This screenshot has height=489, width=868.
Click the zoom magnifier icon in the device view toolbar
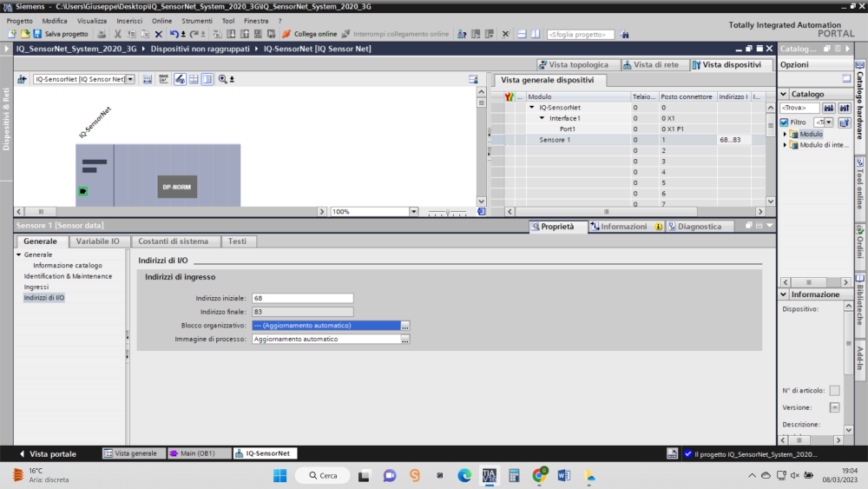point(223,79)
